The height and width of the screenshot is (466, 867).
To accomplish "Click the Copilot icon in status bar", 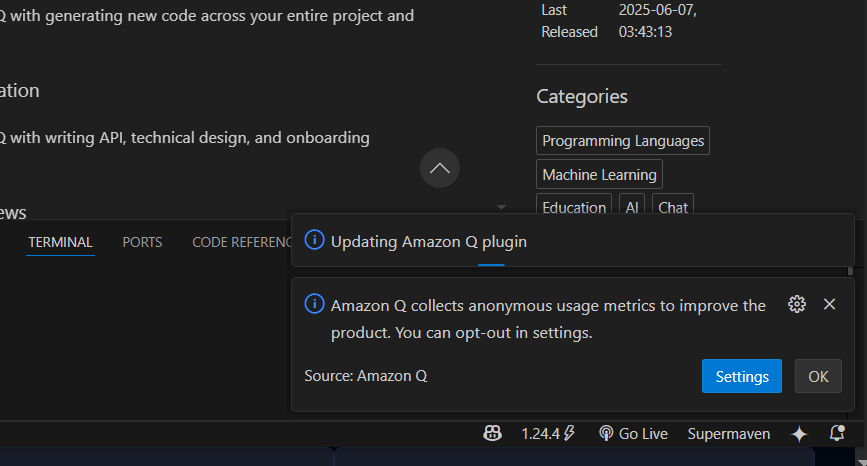I will (x=491, y=433).
